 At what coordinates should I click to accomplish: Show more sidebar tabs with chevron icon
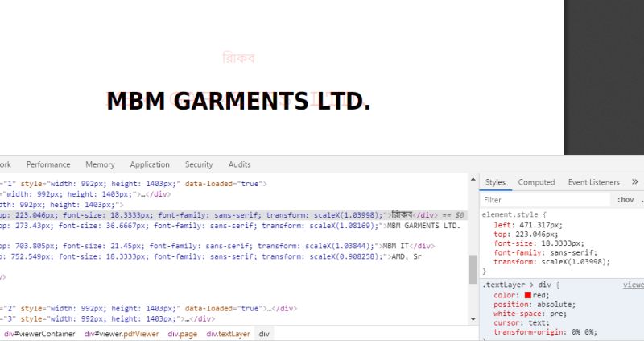coord(635,182)
